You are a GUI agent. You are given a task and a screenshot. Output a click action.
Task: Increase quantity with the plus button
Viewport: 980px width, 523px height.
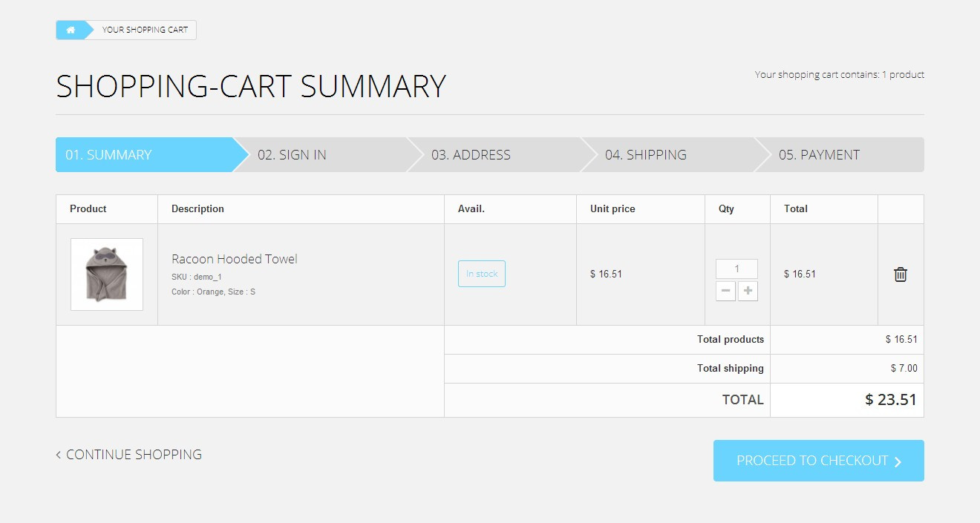(x=748, y=291)
